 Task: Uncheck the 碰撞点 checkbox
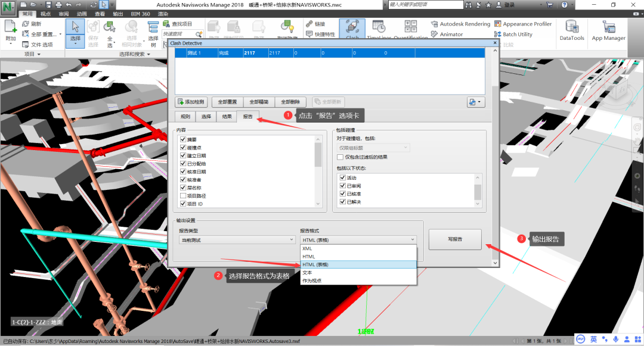[x=183, y=148]
